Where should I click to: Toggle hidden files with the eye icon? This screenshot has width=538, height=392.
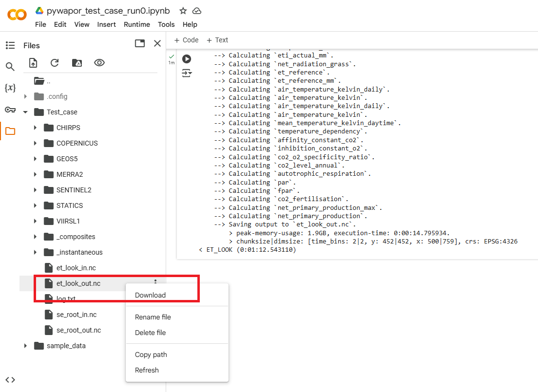click(99, 63)
